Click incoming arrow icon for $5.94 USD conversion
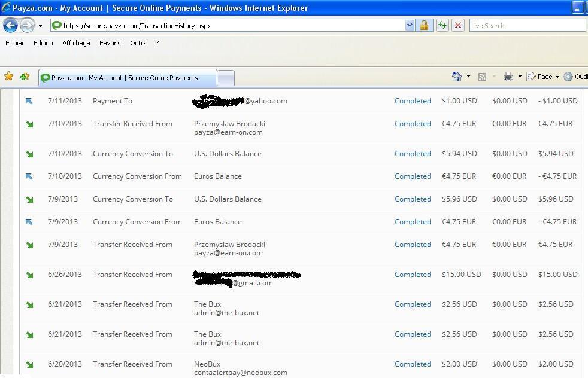588x378 pixels. pyautogui.click(x=29, y=154)
